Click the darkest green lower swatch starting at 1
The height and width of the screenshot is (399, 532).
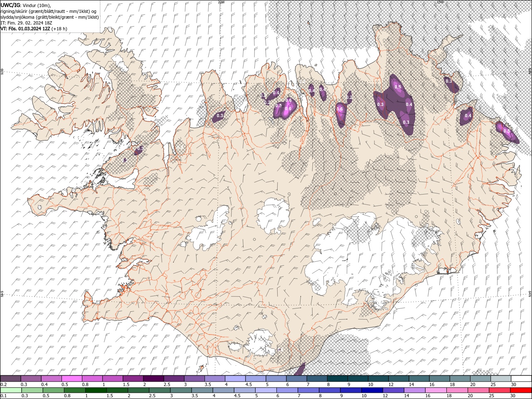(x=96, y=390)
